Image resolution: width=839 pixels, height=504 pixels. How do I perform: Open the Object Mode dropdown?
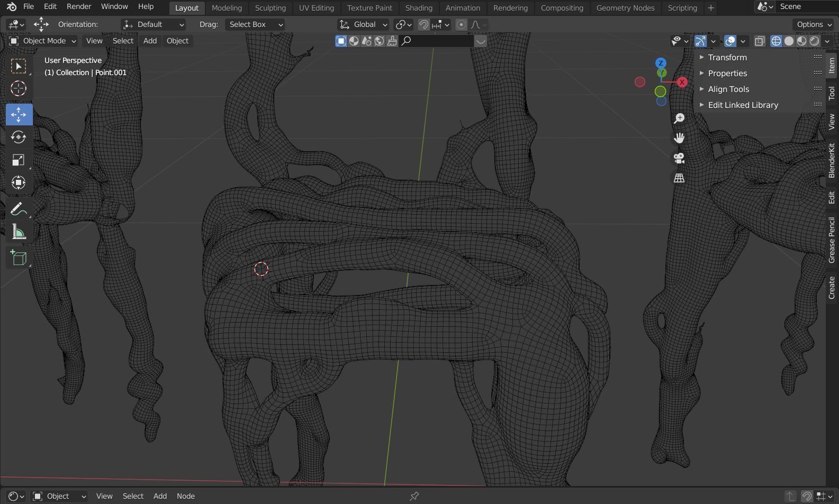43,41
